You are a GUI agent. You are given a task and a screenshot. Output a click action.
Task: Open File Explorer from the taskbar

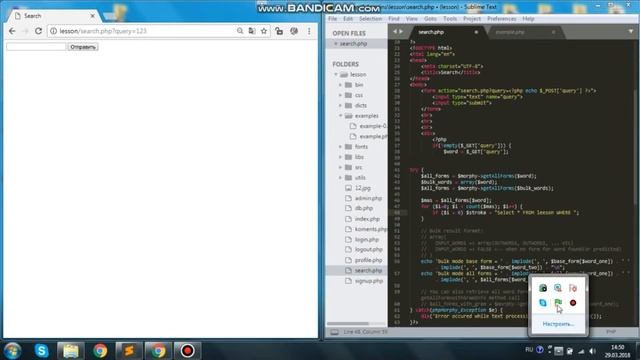tap(71, 351)
